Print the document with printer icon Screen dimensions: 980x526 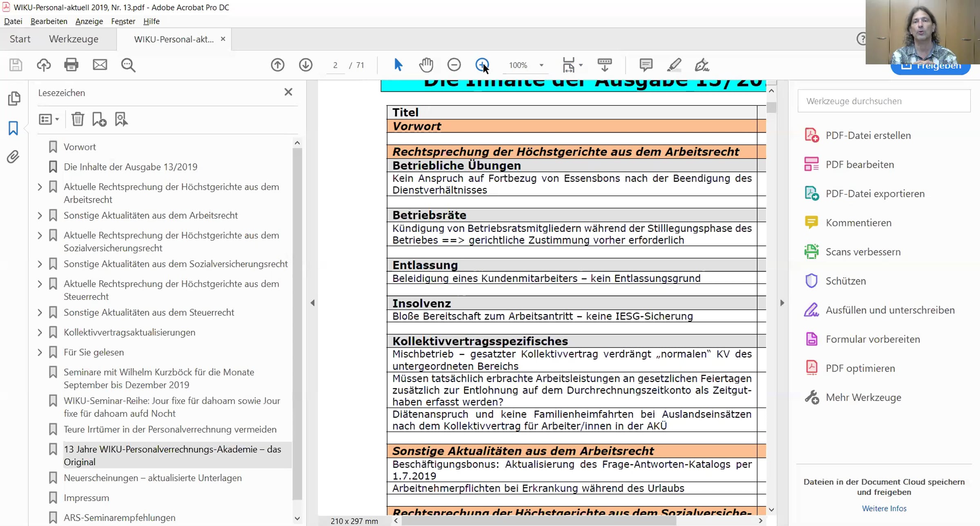tap(71, 65)
